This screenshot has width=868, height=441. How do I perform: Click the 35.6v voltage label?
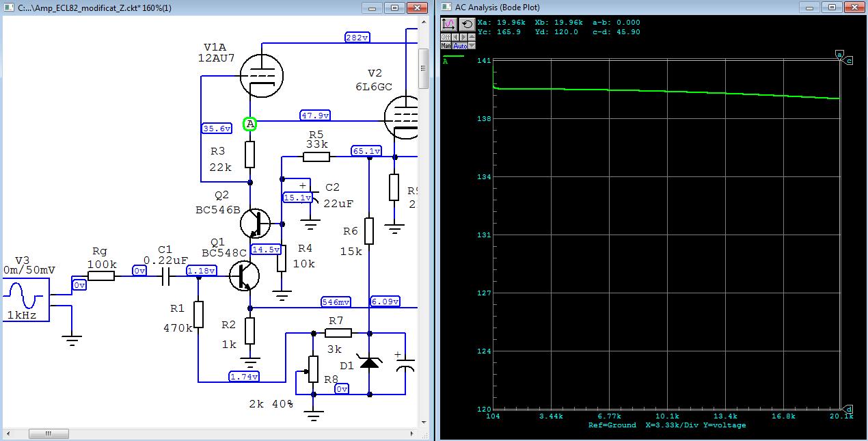217,128
